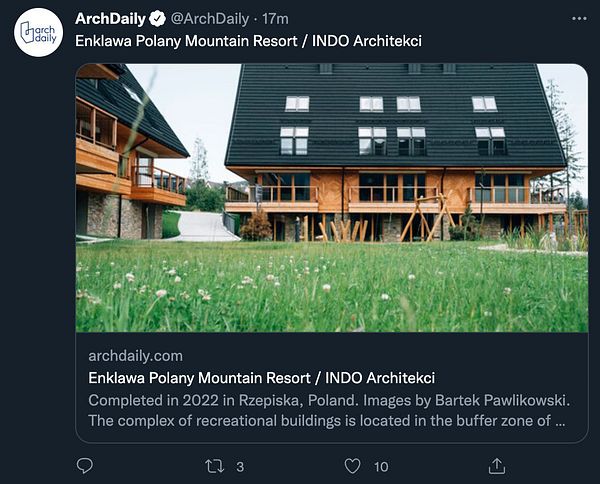600x484 pixels.
Task: Click the description line about buffer zone
Action: (x=327, y=421)
